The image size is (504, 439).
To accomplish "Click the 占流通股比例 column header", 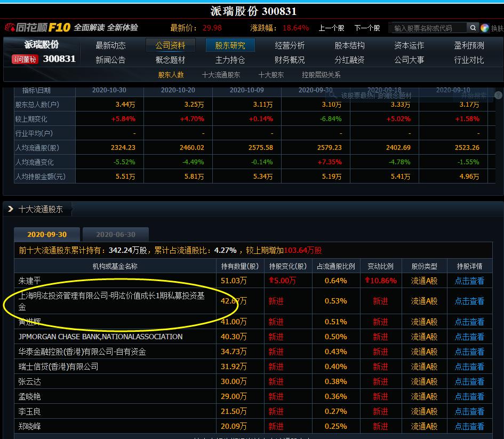I will (336, 266).
